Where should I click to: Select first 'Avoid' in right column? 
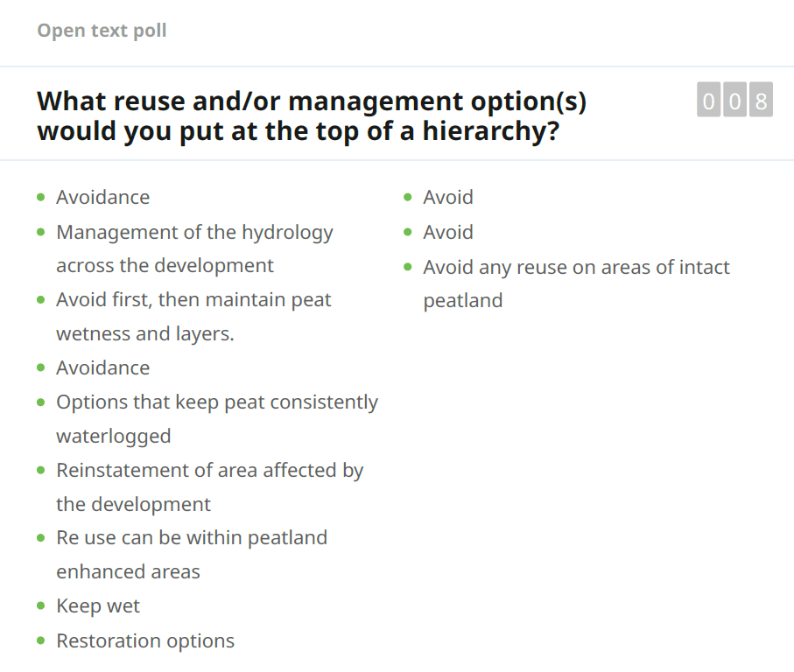[448, 198]
